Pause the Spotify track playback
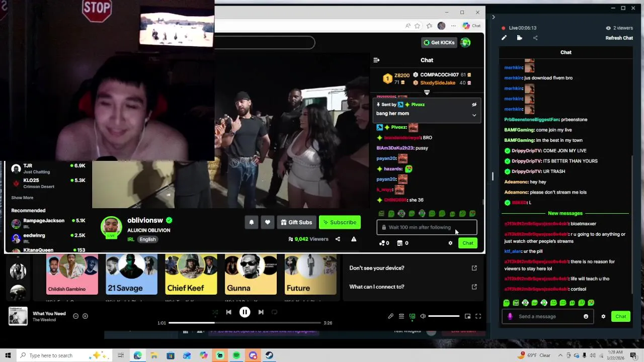Screen dimensions: 644x362 [x=245, y=312]
